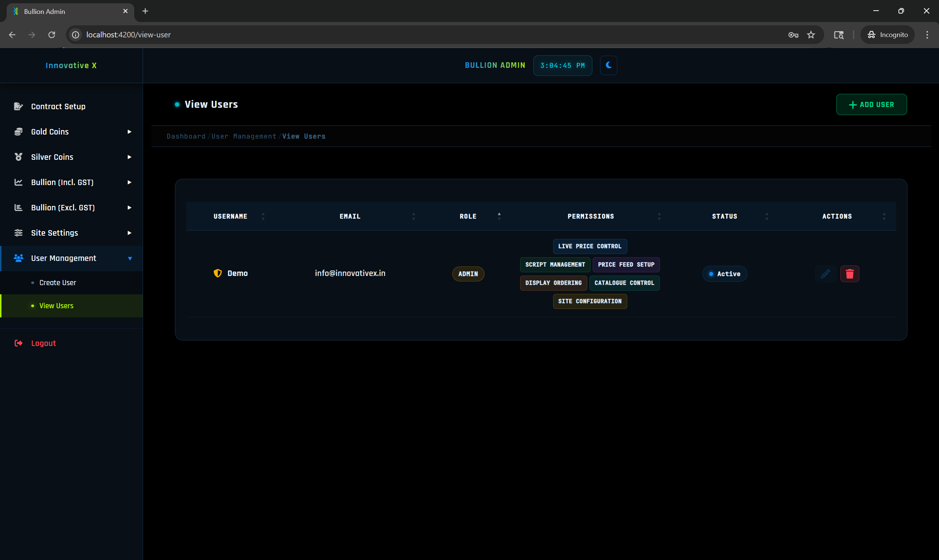Image resolution: width=939 pixels, height=560 pixels.
Task: Reload the page with refresh icon
Action: [x=52, y=35]
